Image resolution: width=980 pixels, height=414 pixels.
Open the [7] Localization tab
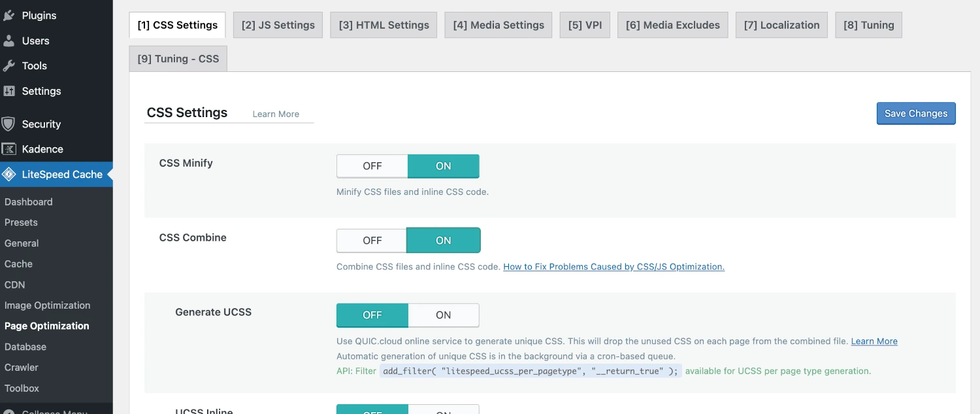(x=781, y=25)
